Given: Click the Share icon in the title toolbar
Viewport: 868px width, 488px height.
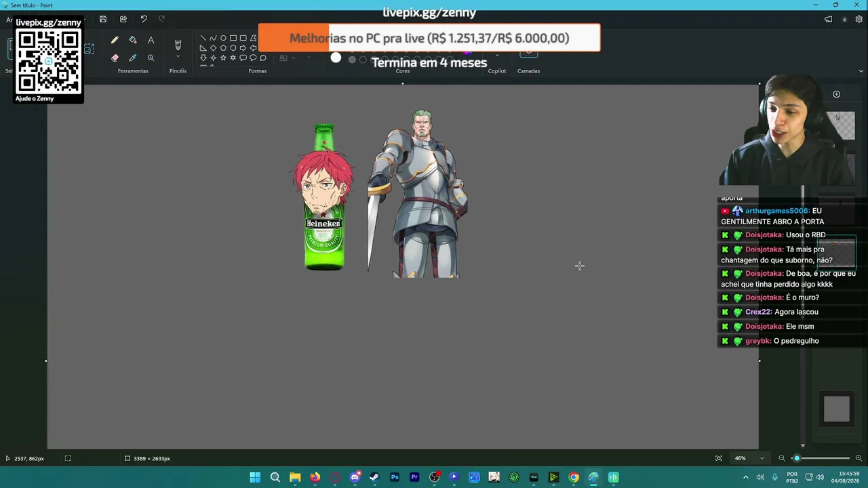Looking at the screenshot, I should 123,19.
